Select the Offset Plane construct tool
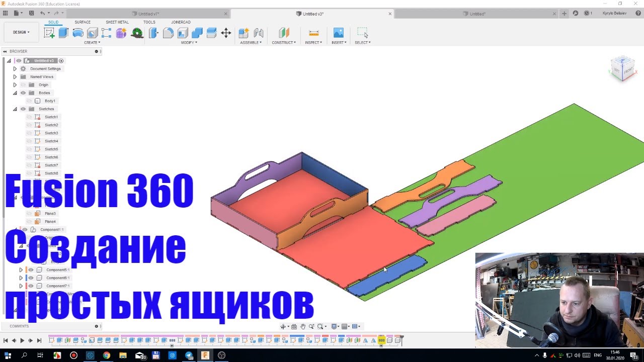 tap(284, 33)
